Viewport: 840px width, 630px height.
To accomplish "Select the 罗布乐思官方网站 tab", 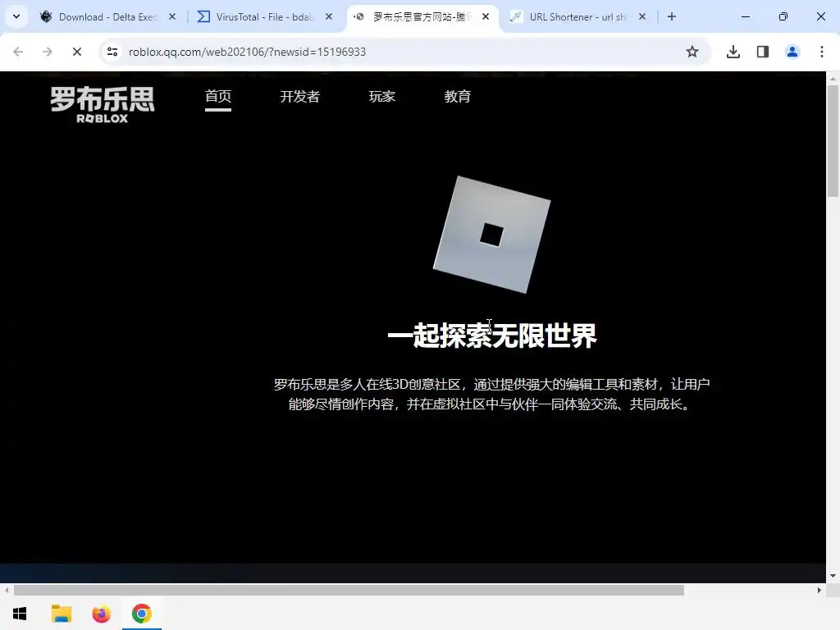I will click(x=422, y=16).
